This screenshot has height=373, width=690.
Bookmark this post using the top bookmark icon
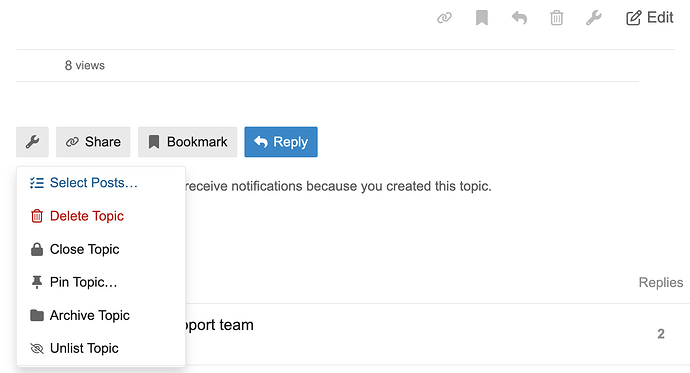(x=482, y=18)
